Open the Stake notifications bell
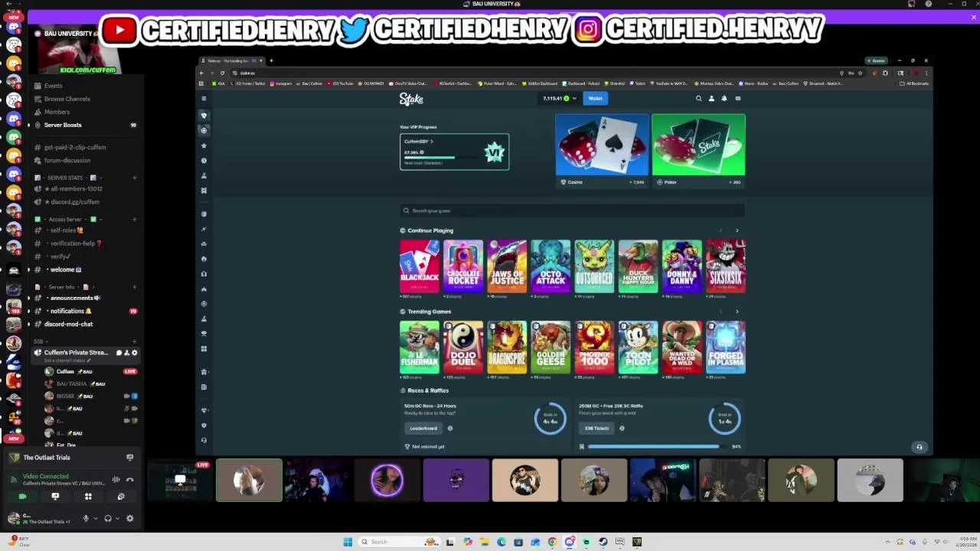Screen dimensions: 980x551 point(724,98)
